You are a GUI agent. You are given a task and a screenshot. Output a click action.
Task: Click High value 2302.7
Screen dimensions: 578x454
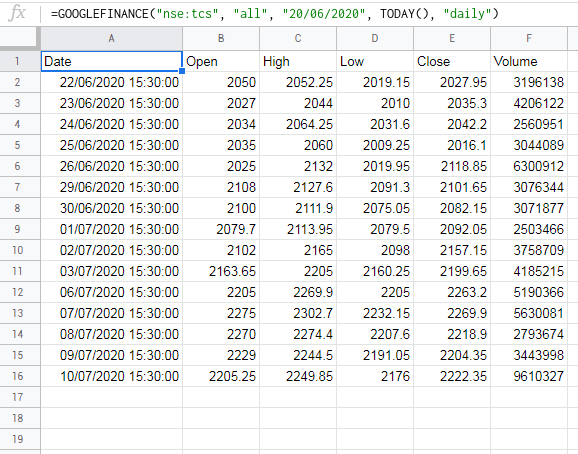point(298,313)
